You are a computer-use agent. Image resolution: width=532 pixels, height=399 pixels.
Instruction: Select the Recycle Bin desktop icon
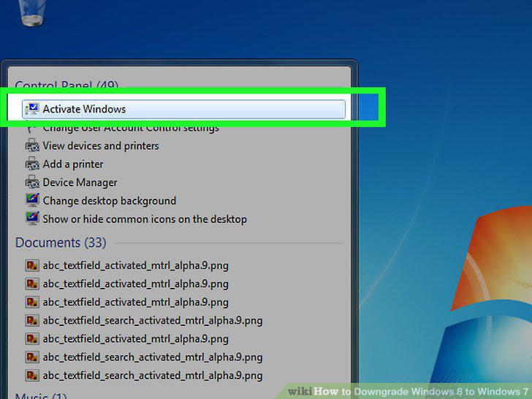32,12
